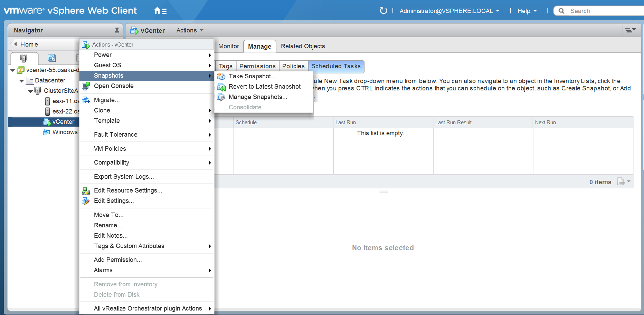Click the refresh icon in top bar
Viewport: 644px width, 315px height.
pos(383,11)
